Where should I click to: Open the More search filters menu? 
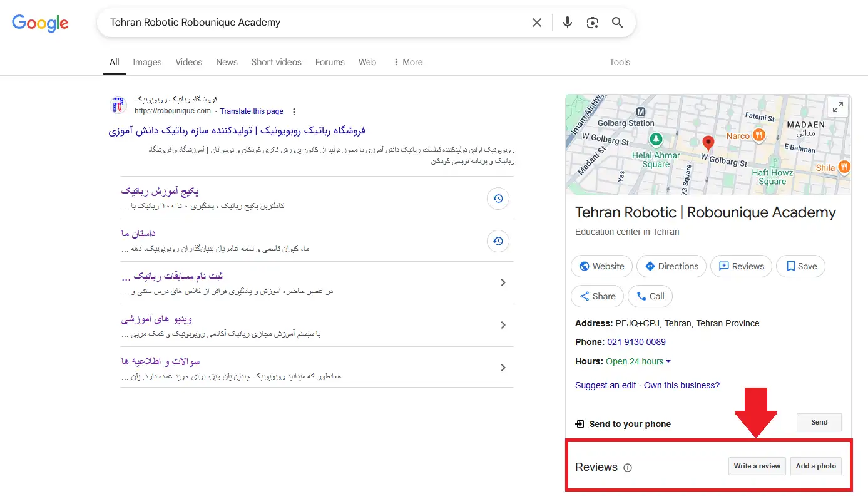pyautogui.click(x=407, y=62)
